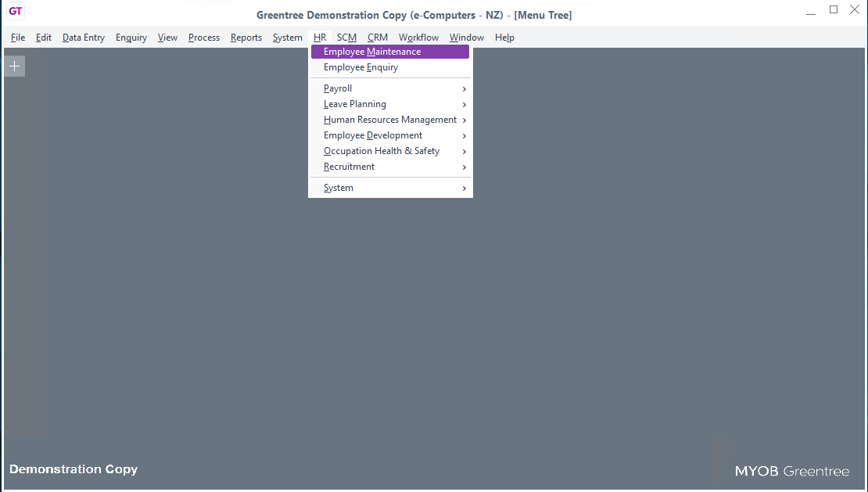This screenshot has width=868, height=492.
Task: Expand the Payroll submenu
Action: [389, 88]
